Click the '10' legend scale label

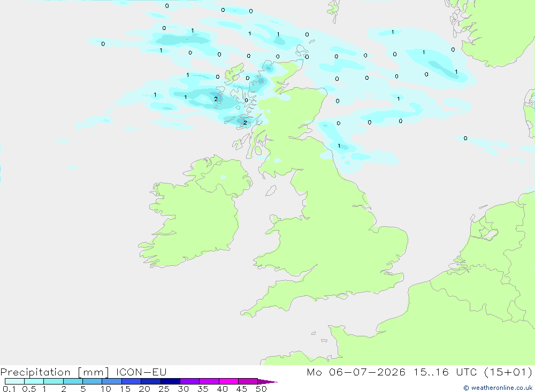tap(106, 389)
